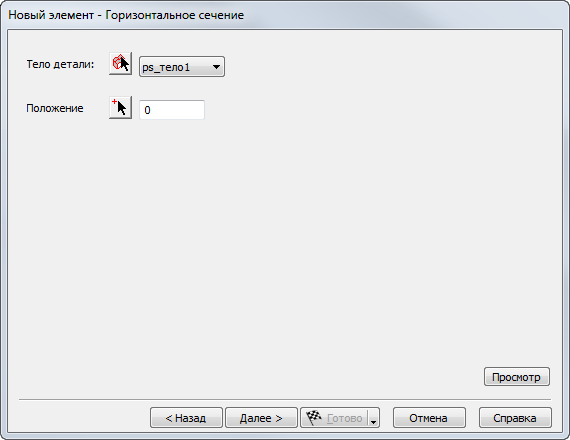
Task: Expand the arrow of the body dropdown
Action: pyautogui.click(x=216, y=67)
